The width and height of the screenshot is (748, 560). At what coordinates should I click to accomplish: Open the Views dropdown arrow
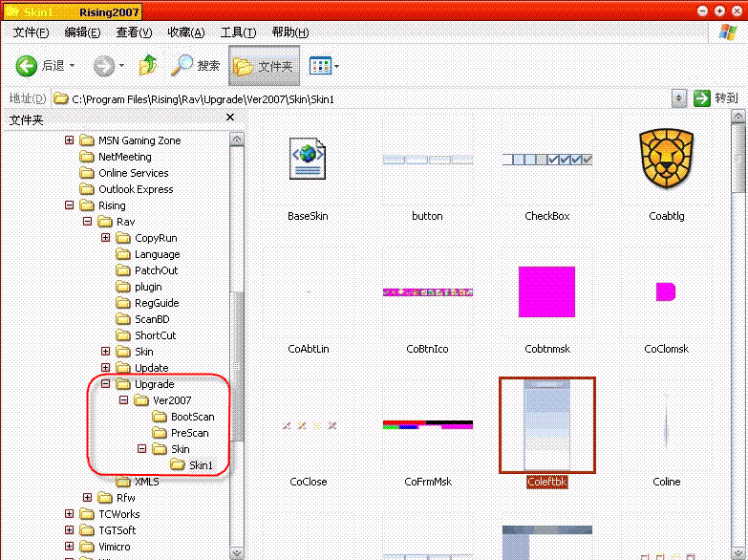336,66
